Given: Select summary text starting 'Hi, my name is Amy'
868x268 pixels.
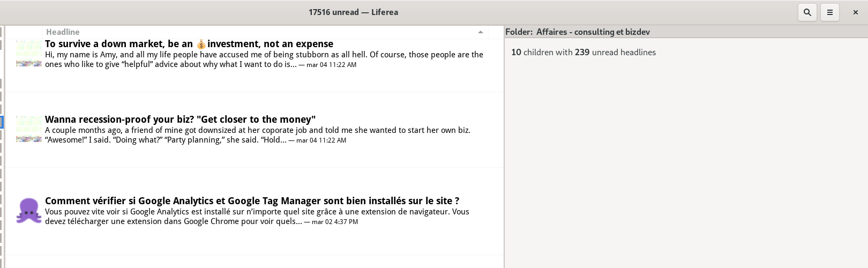Looking at the screenshot, I should tap(264, 59).
